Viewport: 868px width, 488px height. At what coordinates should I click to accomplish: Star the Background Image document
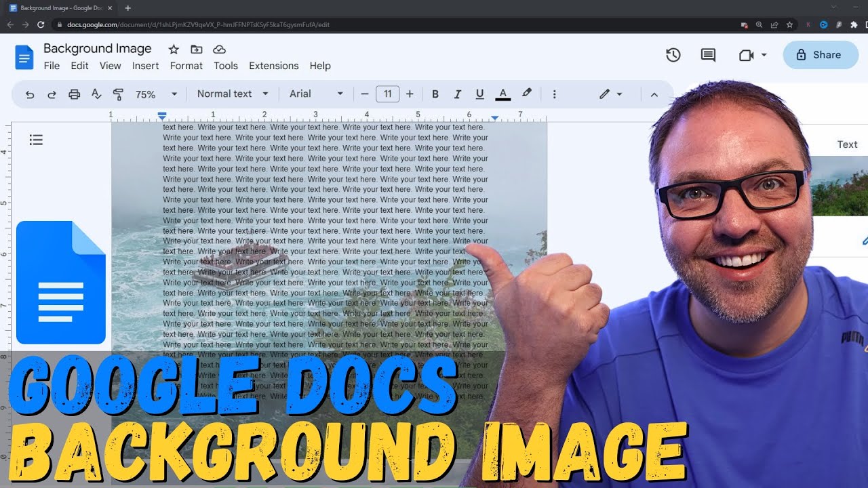tap(174, 49)
